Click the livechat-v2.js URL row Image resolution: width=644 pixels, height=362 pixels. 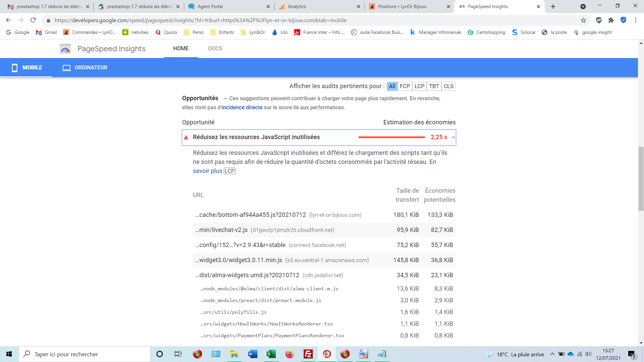click(324, 230)
